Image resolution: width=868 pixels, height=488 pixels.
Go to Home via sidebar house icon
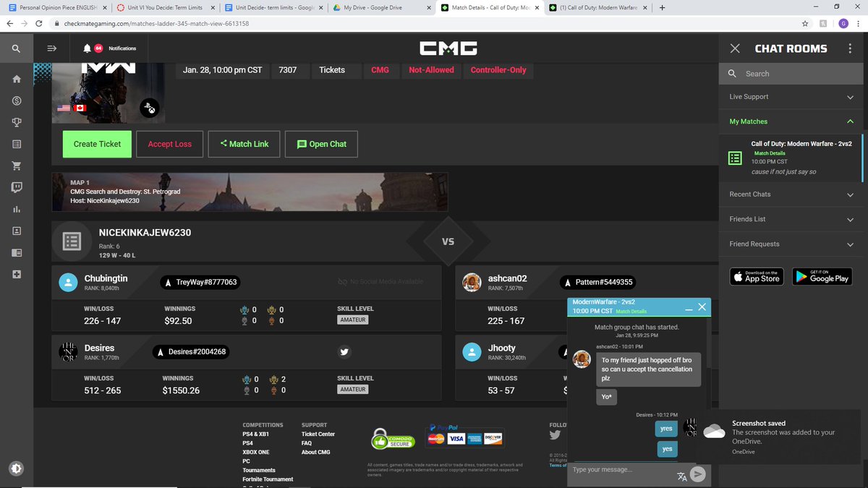(17, 79)
